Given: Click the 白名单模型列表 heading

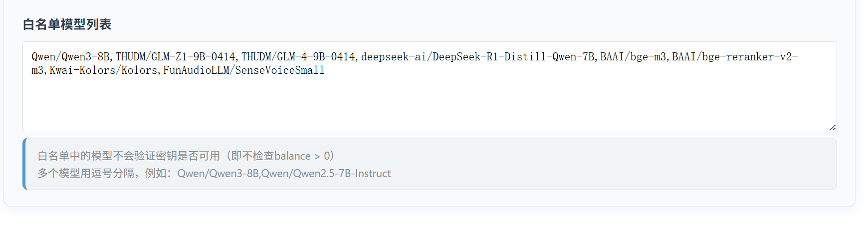Looking at the screenshot, I should pyautogui.click(x=67, y=24).
